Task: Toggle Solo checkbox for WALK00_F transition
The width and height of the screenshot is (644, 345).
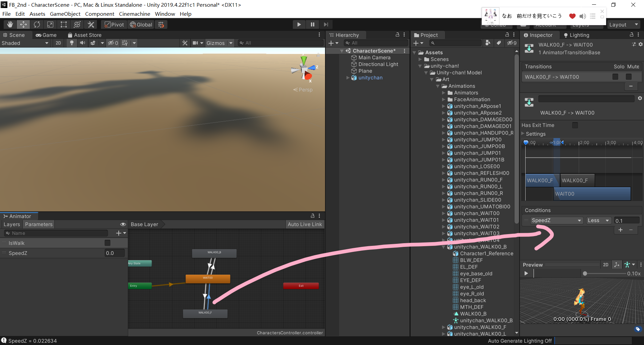Action: (615, 77)
